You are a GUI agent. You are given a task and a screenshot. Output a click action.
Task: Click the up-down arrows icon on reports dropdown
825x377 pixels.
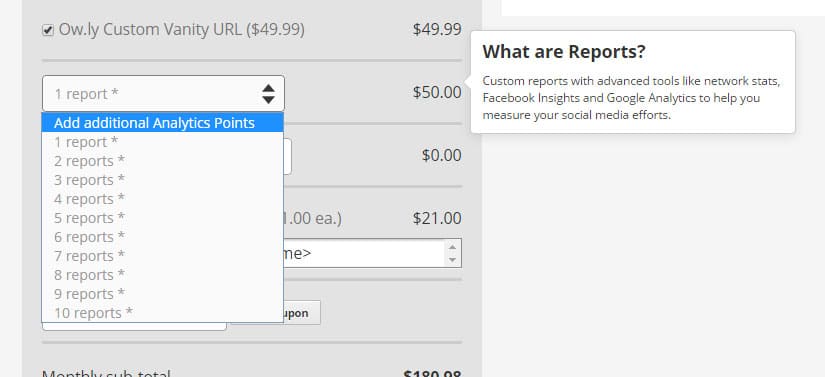click(268, 94)
